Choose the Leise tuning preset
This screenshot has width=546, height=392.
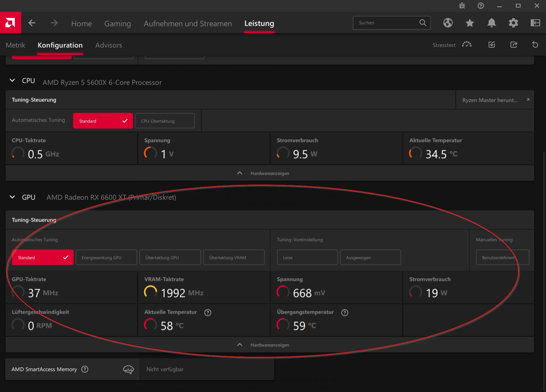307,257
